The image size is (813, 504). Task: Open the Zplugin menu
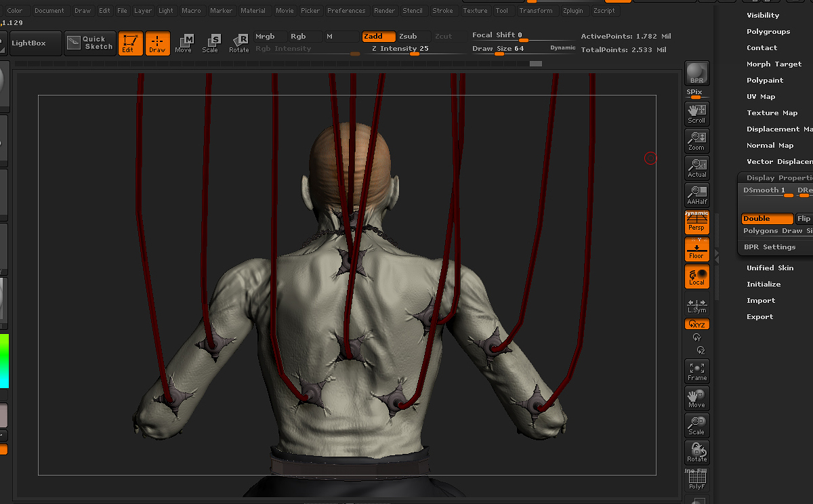(574, 11)
